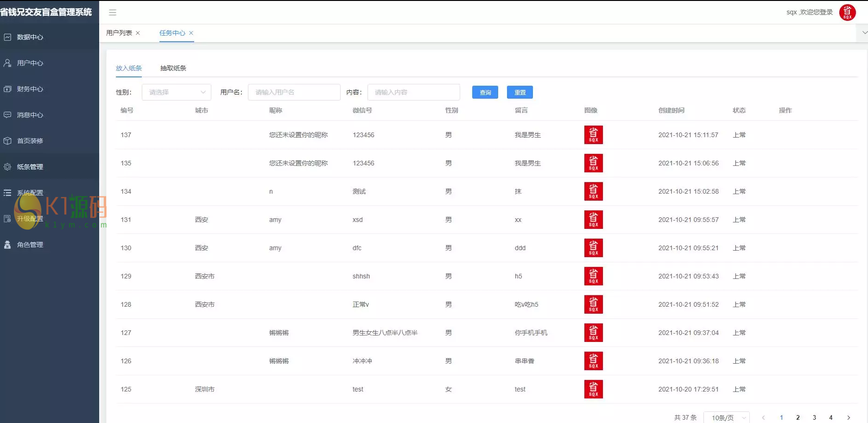Viewport: 868px width, 423px height.
Task: Click the sqx user avatar icon
Action: pyautogui.click(x=847, y=13)
